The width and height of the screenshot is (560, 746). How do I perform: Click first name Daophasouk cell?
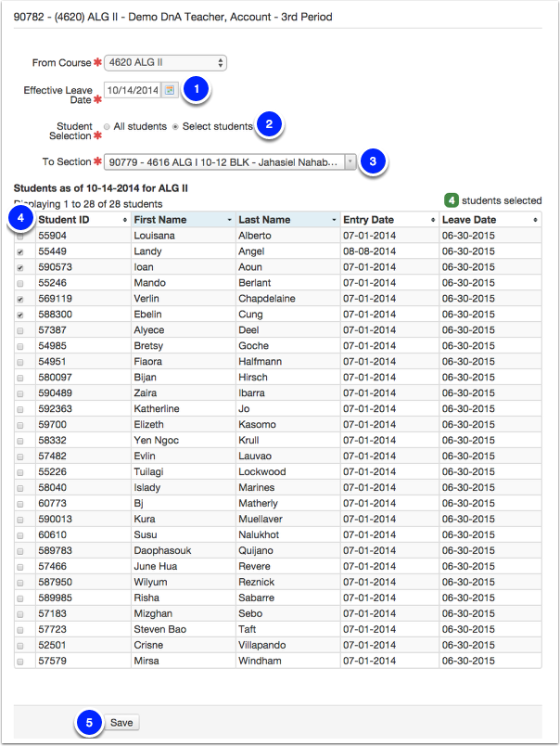pos(183,550)
